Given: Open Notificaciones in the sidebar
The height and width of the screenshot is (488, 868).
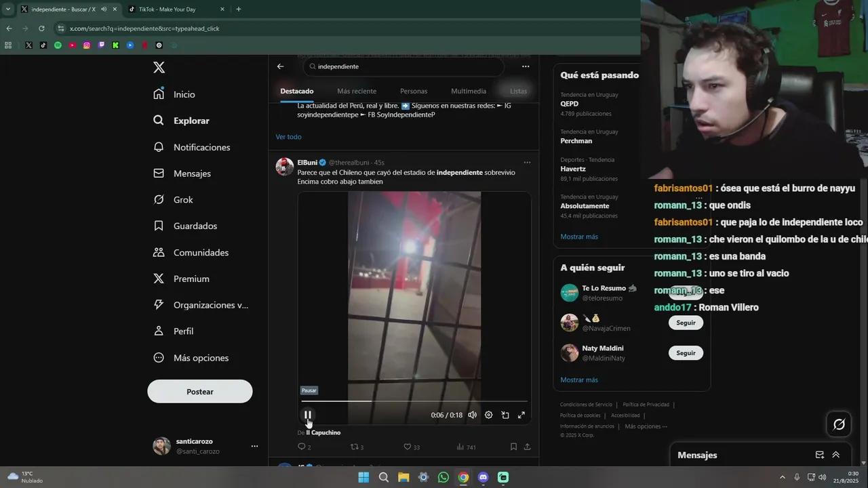Looking at the screenshot, I should pos(192,147).
